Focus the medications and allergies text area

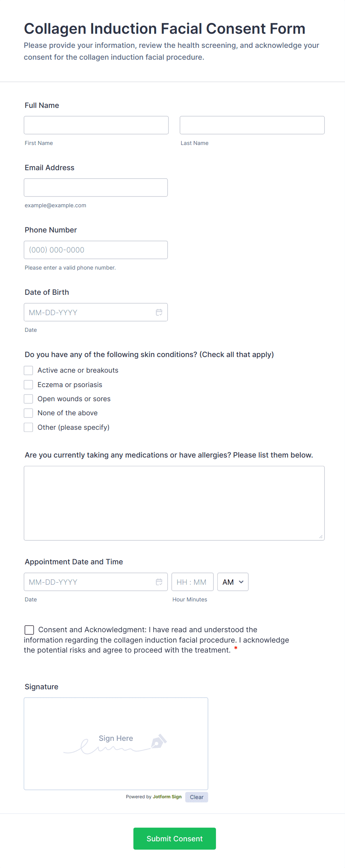174,503
